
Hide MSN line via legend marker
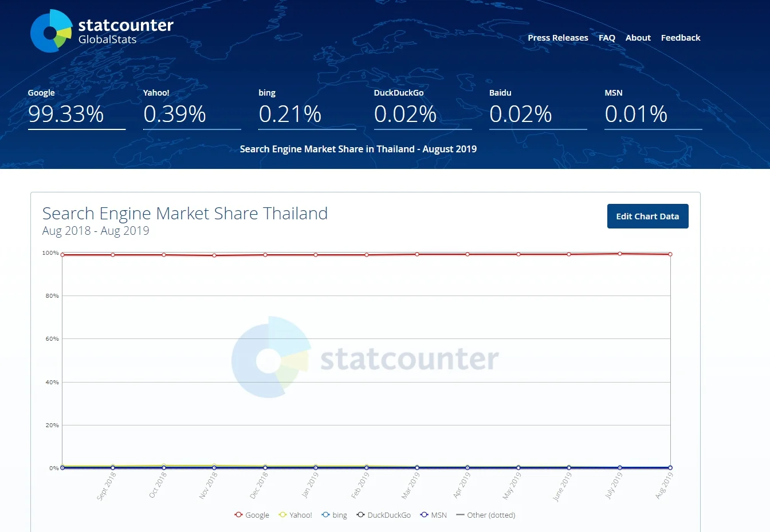424,515
